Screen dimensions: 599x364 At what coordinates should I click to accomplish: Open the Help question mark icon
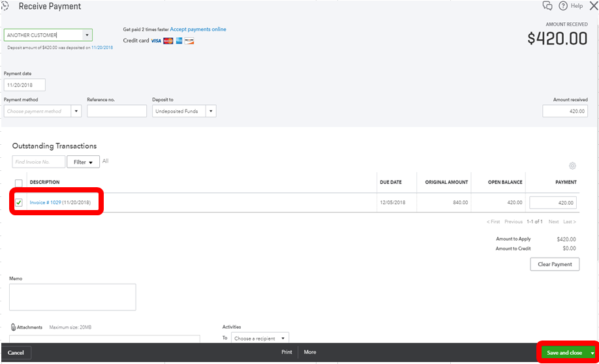[x=563, y=6]
